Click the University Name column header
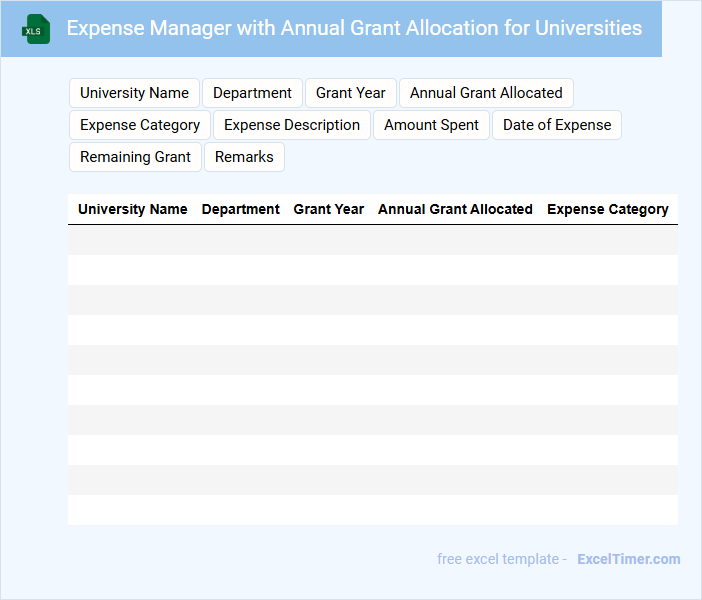 coord(133,209)
